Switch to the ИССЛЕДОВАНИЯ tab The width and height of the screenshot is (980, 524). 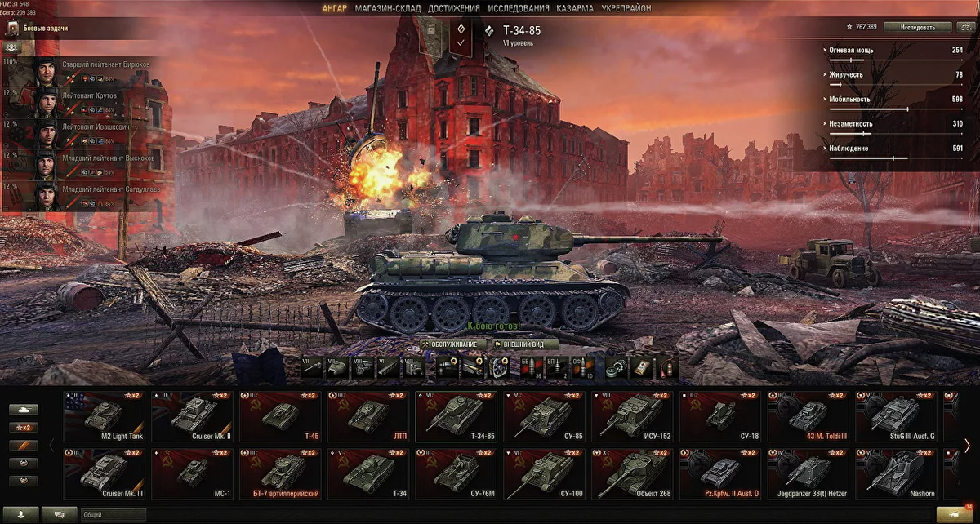click(519, 8)
